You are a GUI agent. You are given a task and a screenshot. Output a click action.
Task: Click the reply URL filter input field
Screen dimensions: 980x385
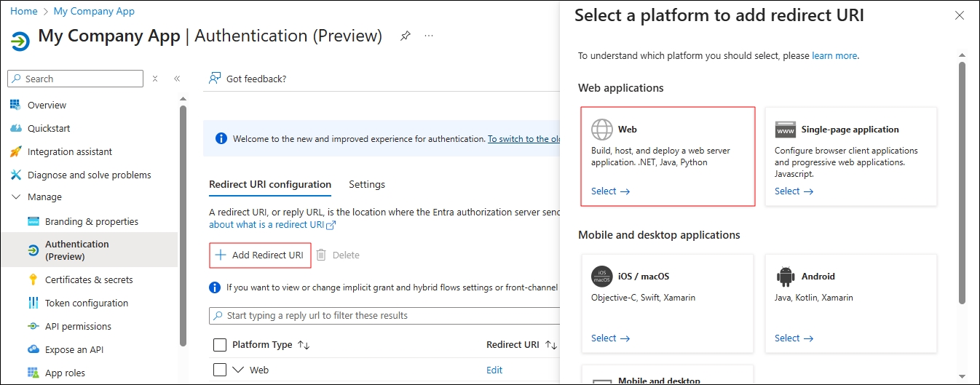[386, 316]
